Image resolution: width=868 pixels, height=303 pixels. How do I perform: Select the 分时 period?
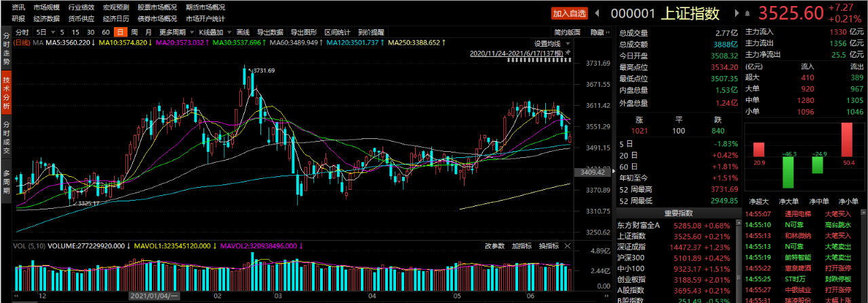tap(22, 32)
